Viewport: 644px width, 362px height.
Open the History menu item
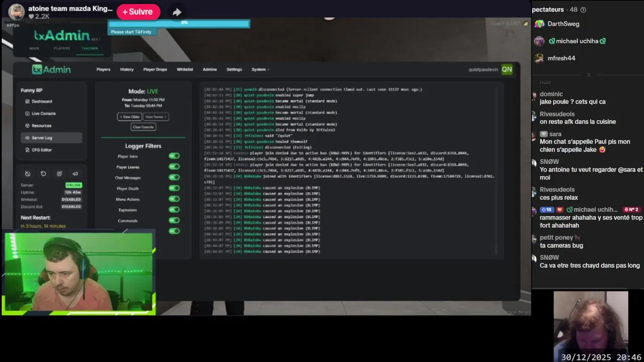127,69
